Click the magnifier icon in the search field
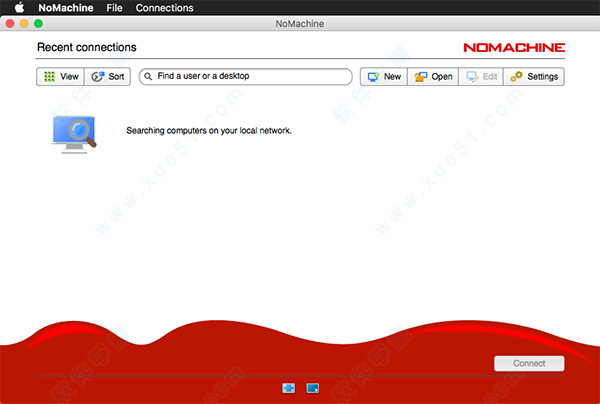600x404 pixels. click(148, 77)
